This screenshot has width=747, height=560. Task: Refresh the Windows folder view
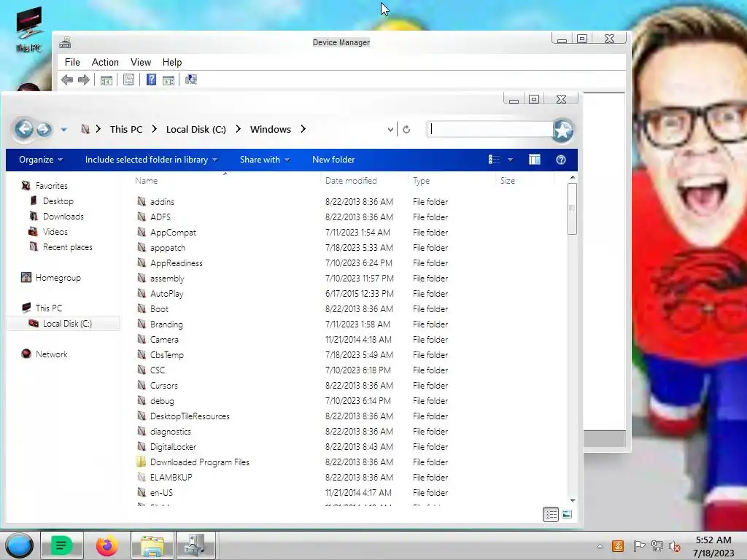[x=406, y=130]
